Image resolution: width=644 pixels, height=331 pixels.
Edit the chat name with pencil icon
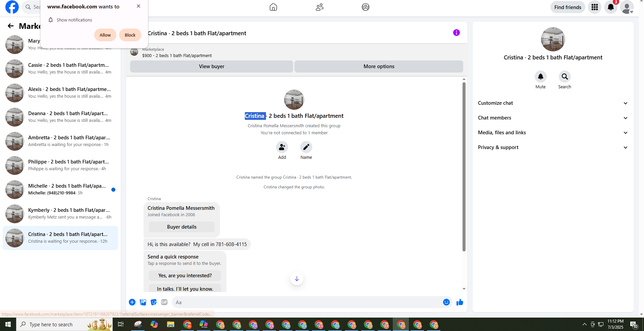tap(306, 147)
